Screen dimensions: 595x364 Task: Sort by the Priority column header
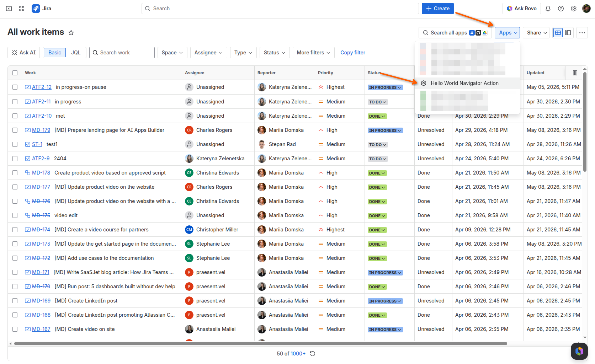point(325,73)
